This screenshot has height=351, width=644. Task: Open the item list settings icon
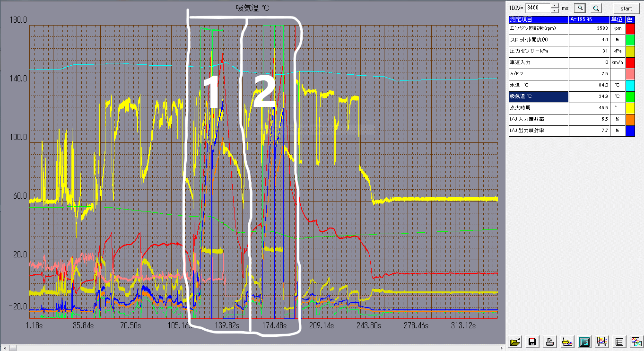tap(618, 342)
